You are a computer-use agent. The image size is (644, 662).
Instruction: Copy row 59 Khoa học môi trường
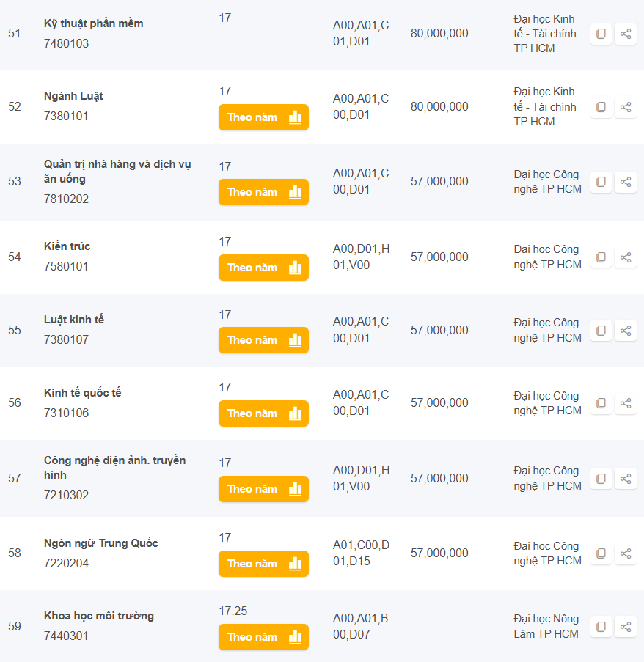[601, 627]
